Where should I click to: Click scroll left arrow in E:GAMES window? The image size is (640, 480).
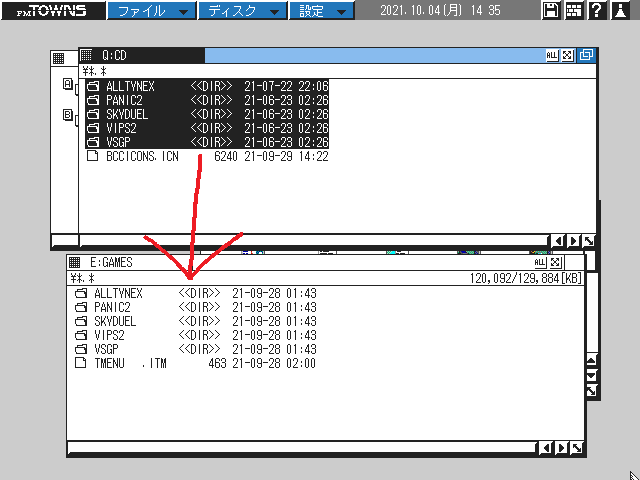click(x=545, y=448)
